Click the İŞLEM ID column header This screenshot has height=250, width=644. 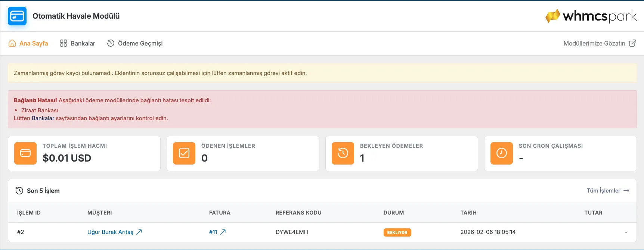[x=29, y=213]
